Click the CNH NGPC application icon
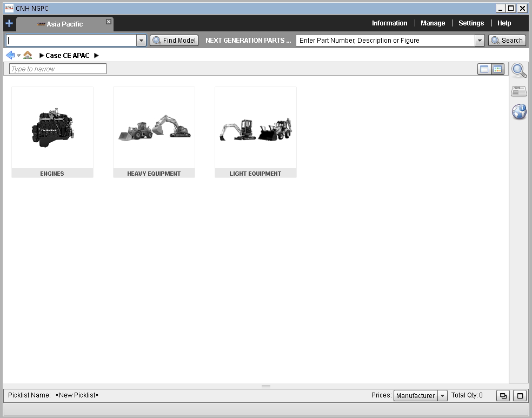This screenshot has height=418, width=532. click(x=9, y=8)
